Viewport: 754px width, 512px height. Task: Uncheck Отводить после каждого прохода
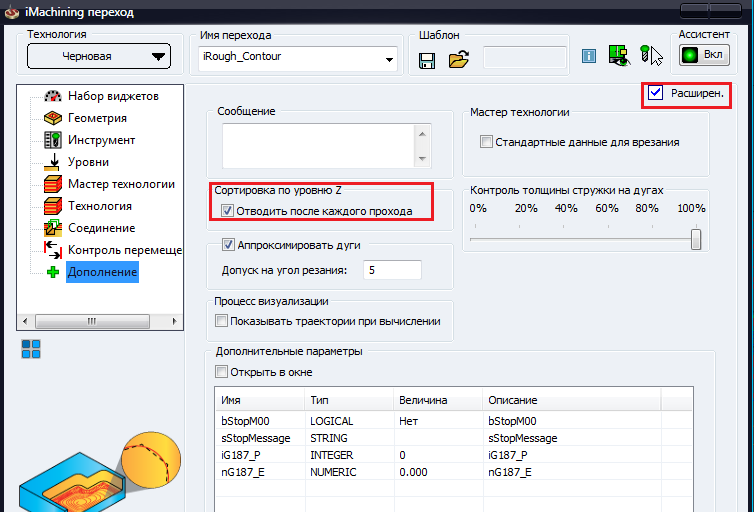(x=227, y=211)
